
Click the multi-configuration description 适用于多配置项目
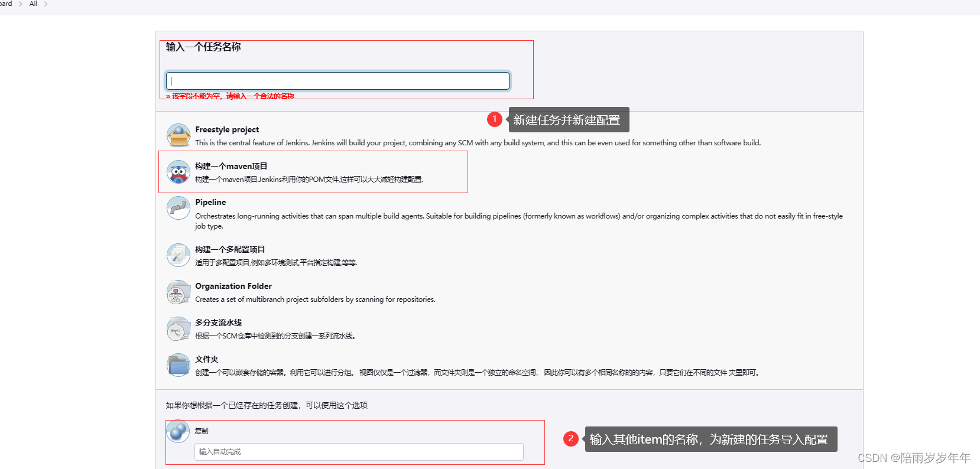[x=276, y=263]
